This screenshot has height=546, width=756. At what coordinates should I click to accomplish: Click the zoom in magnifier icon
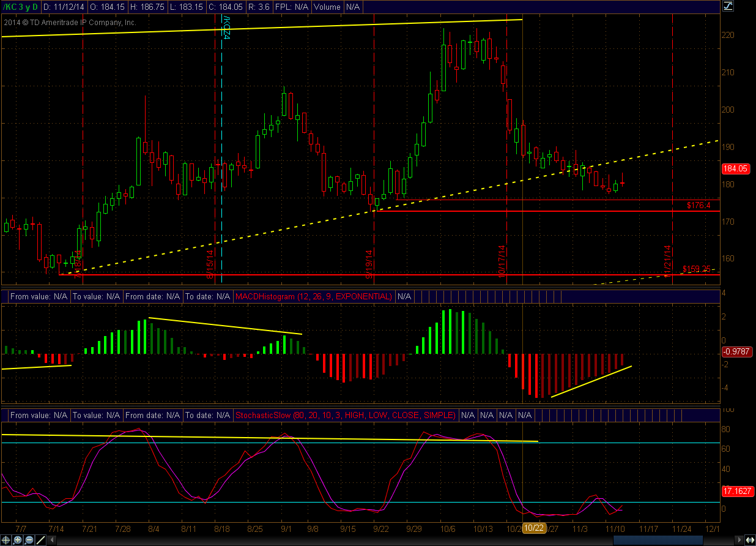coord(17,540)
